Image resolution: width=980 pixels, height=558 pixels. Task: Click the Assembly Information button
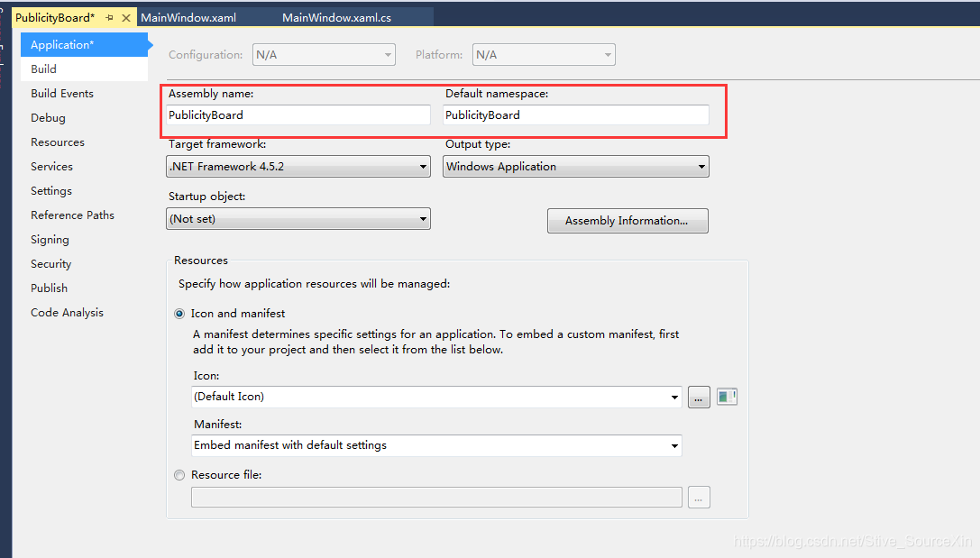(x=627, y=221)
